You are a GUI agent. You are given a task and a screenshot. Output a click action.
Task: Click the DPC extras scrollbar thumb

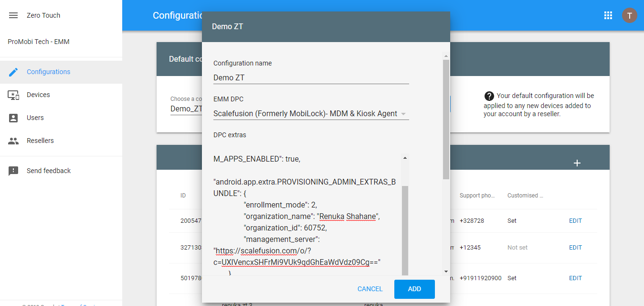tap(405, 231)
